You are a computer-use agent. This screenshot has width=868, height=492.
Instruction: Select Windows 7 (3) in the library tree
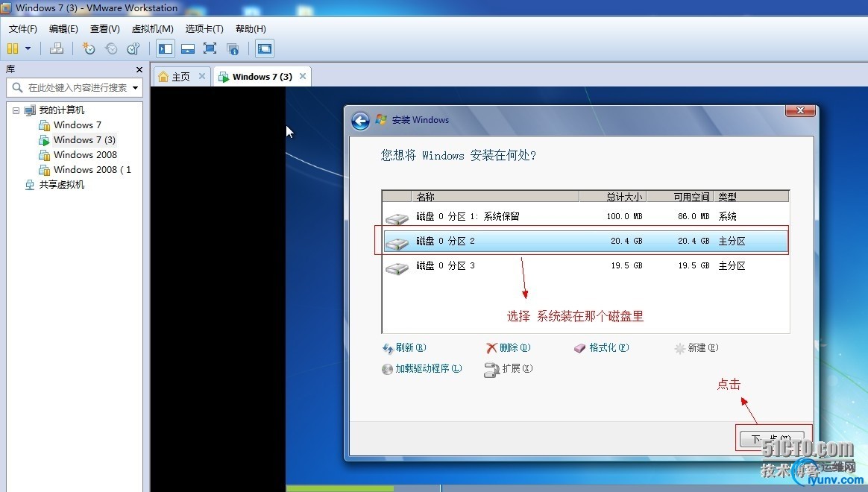[x=84, y=140]
